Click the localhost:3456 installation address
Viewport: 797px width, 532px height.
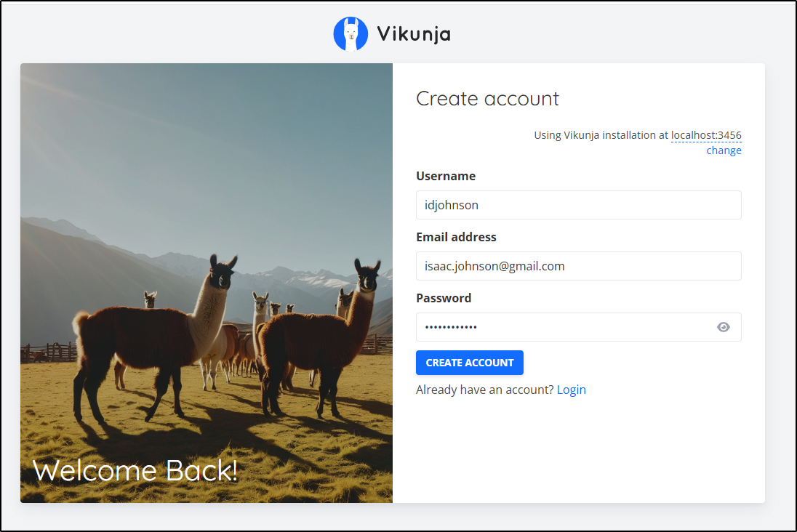(x=706, y=135)
